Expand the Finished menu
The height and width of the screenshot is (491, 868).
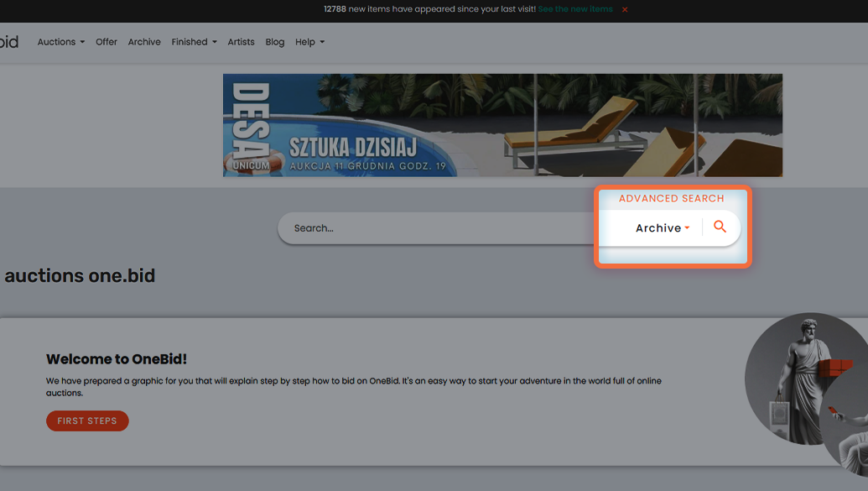pyautogui.click(x=194, y=42)
